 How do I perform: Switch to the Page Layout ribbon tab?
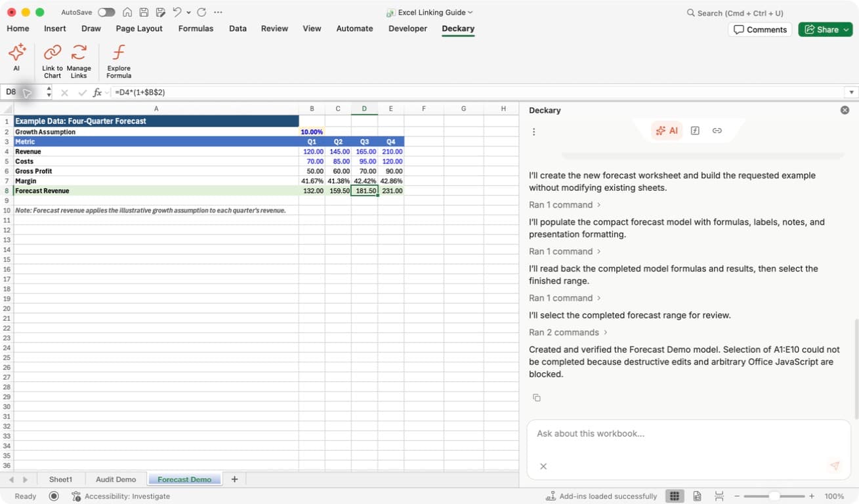pyautogui.click(x=139, y=28)
